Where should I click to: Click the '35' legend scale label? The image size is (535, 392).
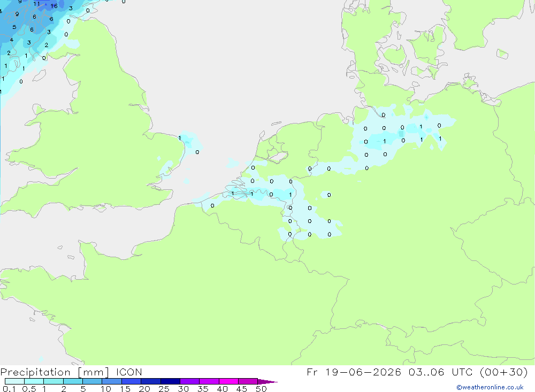point(203,389)
